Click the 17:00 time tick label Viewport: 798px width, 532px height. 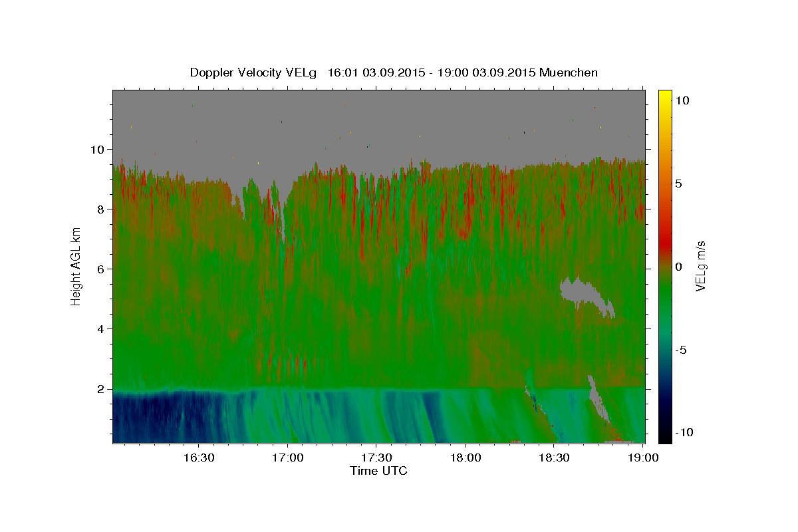288,458
